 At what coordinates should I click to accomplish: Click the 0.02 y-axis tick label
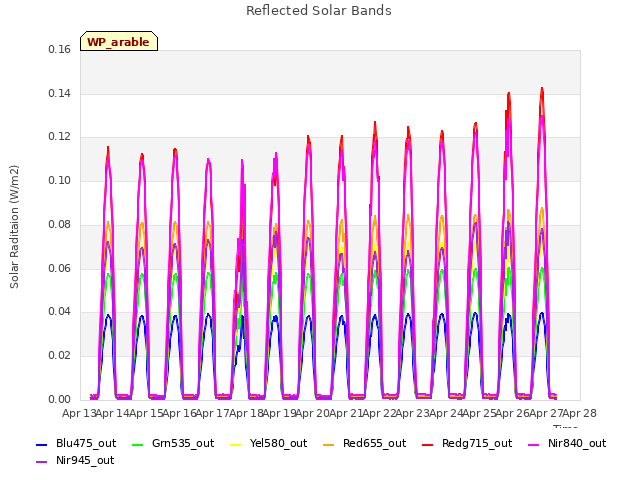60,356
